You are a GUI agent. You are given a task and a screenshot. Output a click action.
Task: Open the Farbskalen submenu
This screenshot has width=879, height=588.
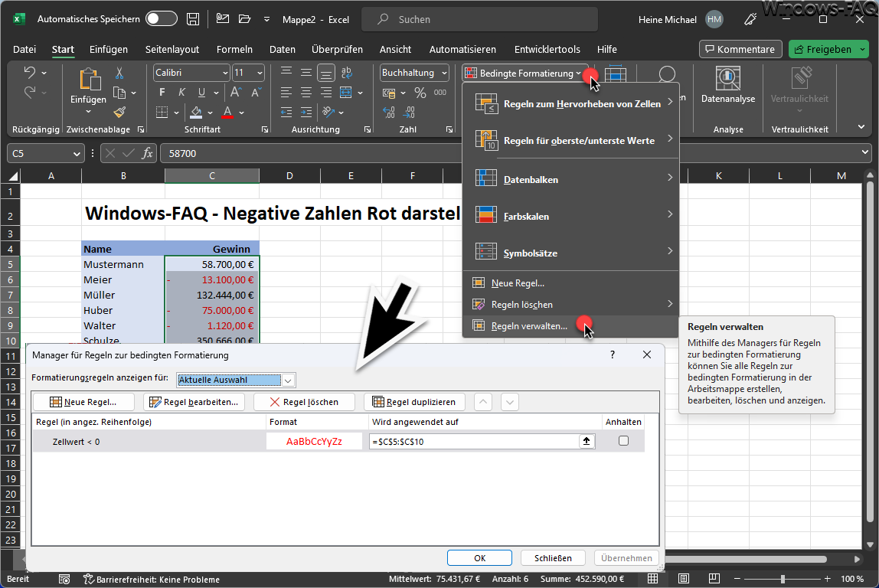coord(570,216)
